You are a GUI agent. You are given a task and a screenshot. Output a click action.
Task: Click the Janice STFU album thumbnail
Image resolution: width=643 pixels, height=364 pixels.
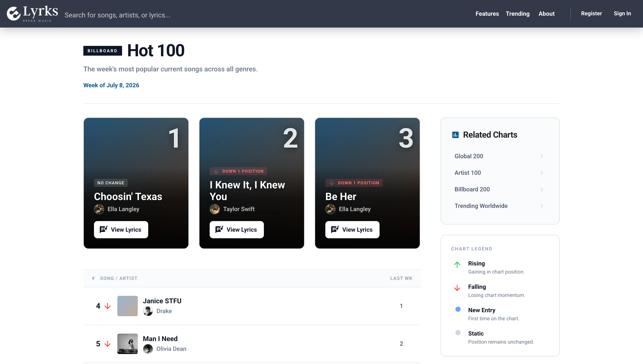click(x=127, y=306)
